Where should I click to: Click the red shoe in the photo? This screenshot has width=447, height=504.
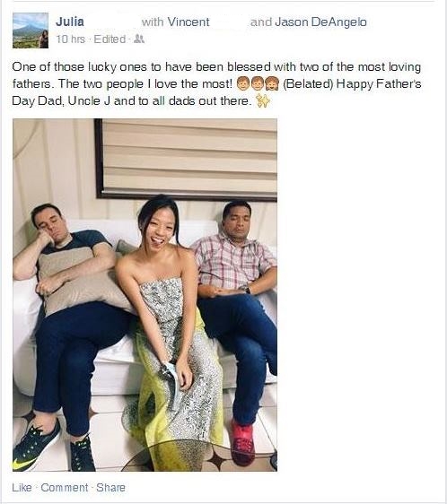point(242,442)
